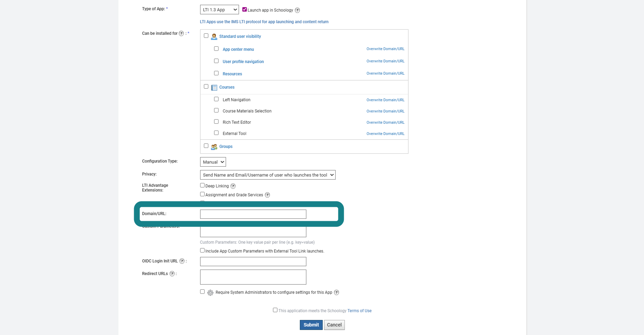Click Deep Linking help question mark

(233, 186)
